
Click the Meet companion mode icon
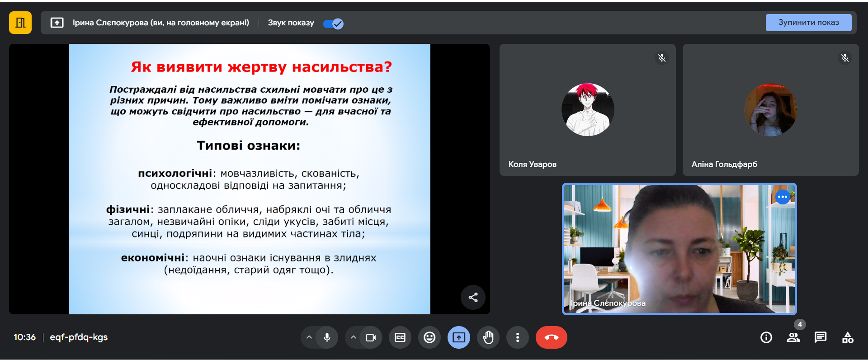click(x=20, y=23)
